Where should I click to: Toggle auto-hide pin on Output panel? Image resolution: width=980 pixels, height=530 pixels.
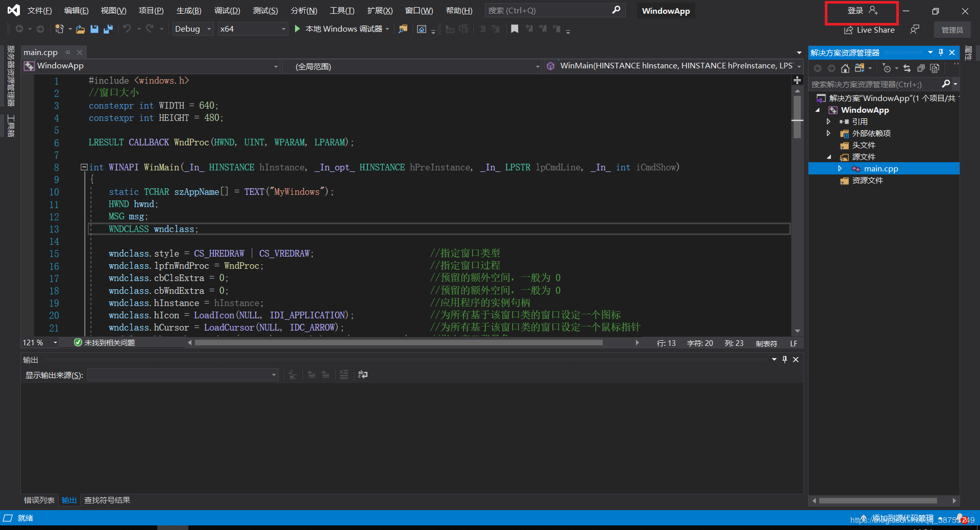tap(785, 360)
